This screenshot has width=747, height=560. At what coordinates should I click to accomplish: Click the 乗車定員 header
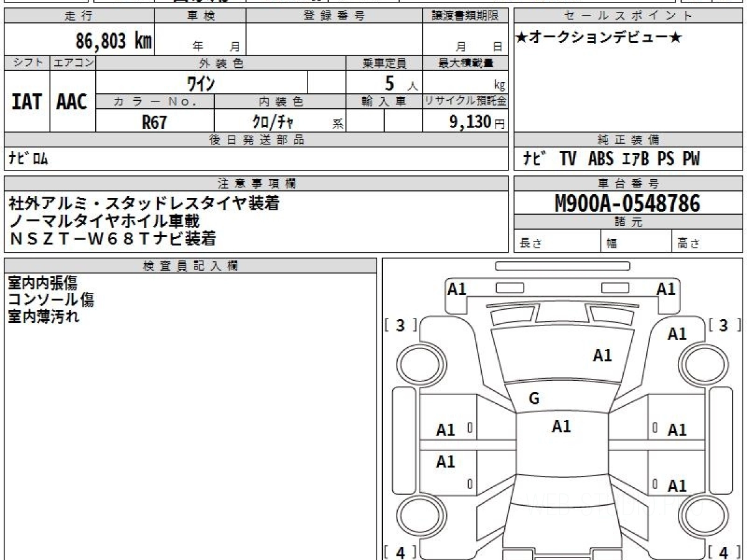pyautogui.click(x=384, y=63)
